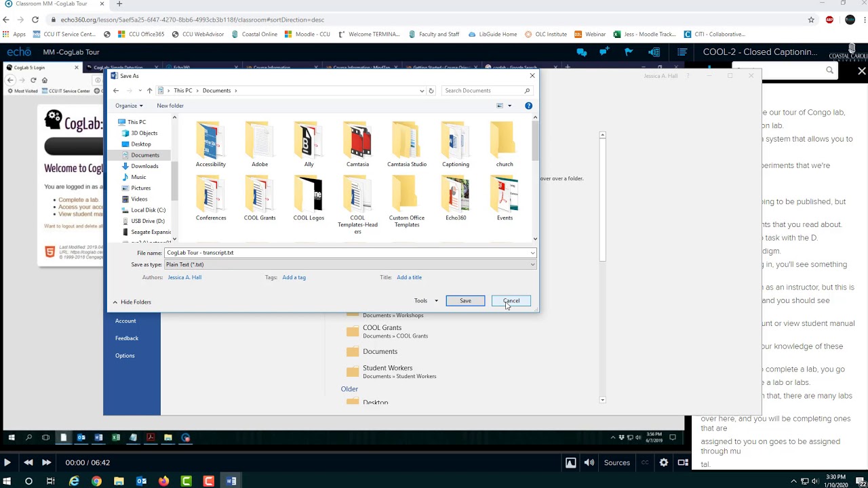Click the Add a tag link

point(294,277)
